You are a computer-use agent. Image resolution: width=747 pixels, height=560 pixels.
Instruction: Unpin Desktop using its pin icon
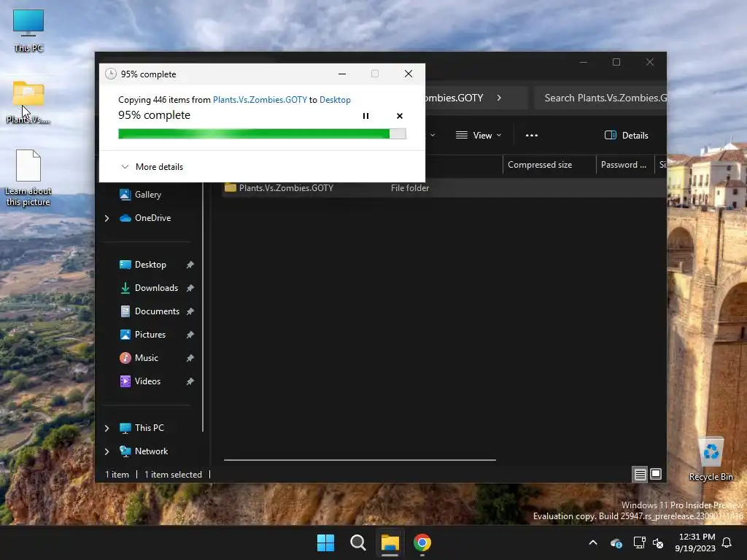[x=190, y=265]
